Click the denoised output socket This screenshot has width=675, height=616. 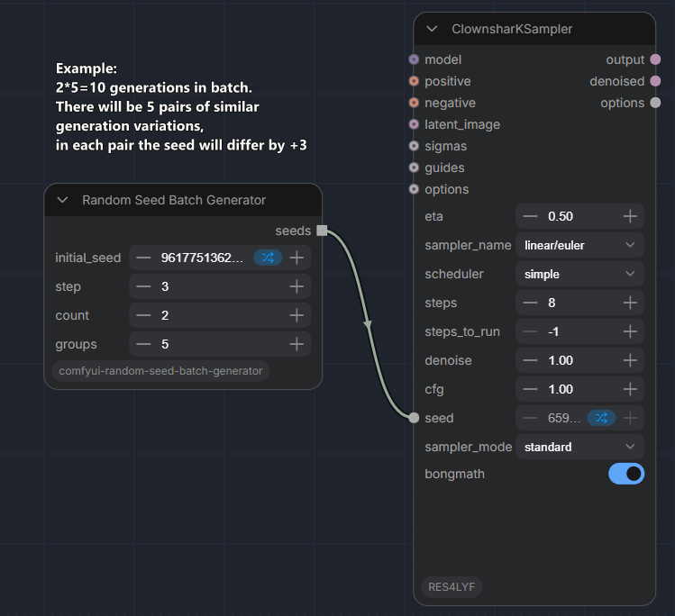tap(655, 81)
